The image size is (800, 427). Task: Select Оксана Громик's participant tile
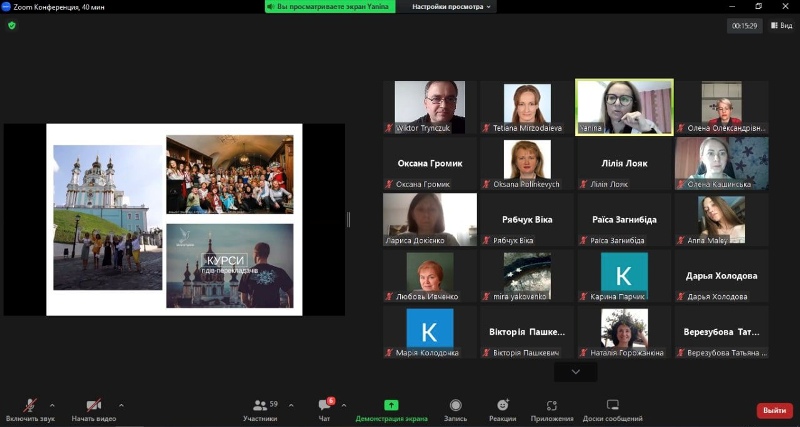click(430, 163)
